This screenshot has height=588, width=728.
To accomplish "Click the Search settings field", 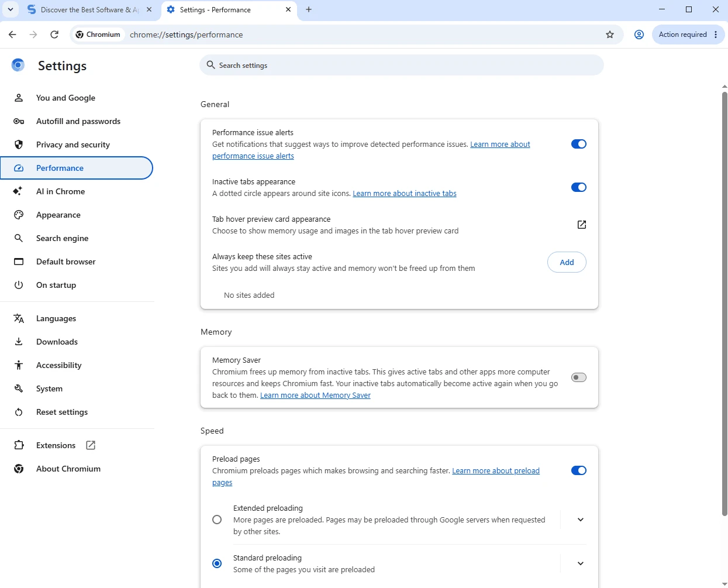I will pos(402,65).
